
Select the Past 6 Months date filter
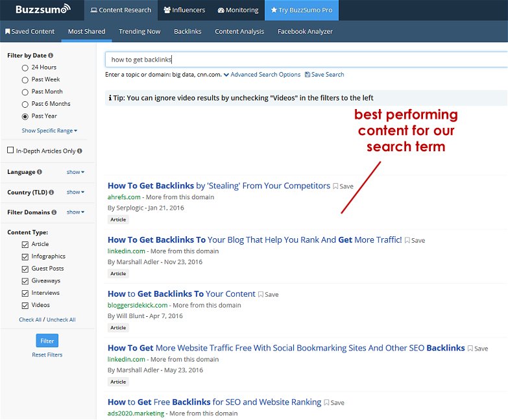point(25,105)
